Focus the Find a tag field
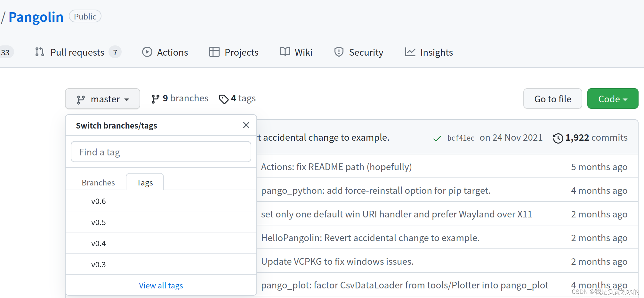644x298 pixels. point(161,152)
